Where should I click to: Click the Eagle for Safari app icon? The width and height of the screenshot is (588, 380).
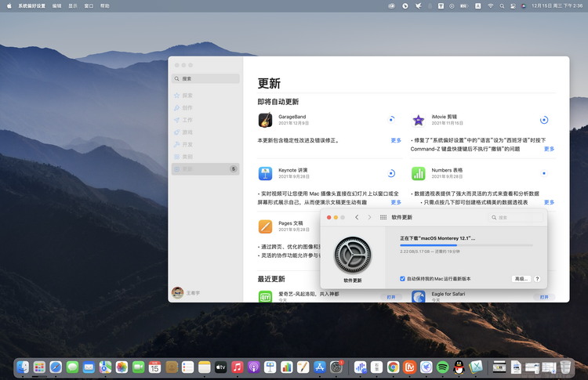pyautogui.click(x=418, y=297)
